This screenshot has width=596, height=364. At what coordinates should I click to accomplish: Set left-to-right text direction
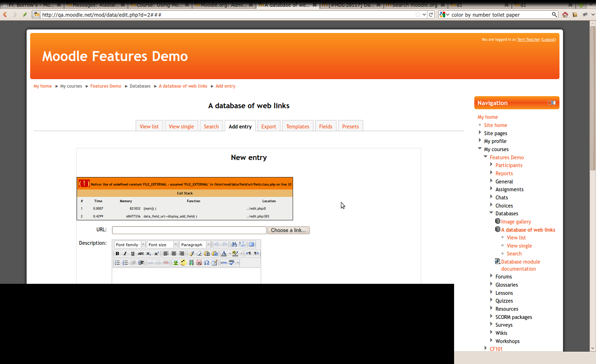[x=249, y=253]
